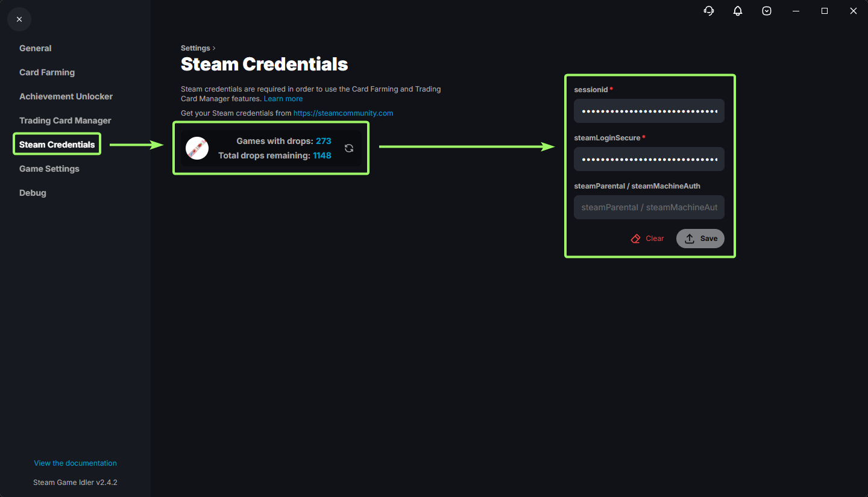868x497 pixels.
Task: Click the circular X button top-left
Action: (x=19, y=19)
